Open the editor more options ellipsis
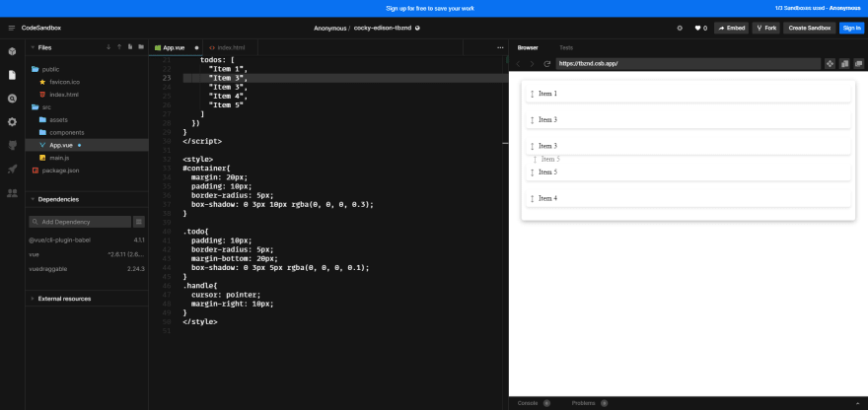 (x=500, y=47)
